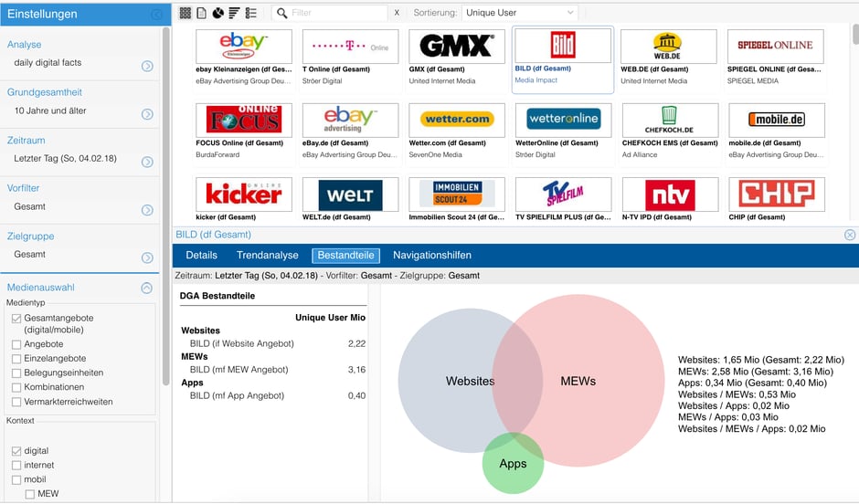859x504 pixels.
Task: Check the mobil context checkbox
Action: pyautogui.click(x=16, y=480)
